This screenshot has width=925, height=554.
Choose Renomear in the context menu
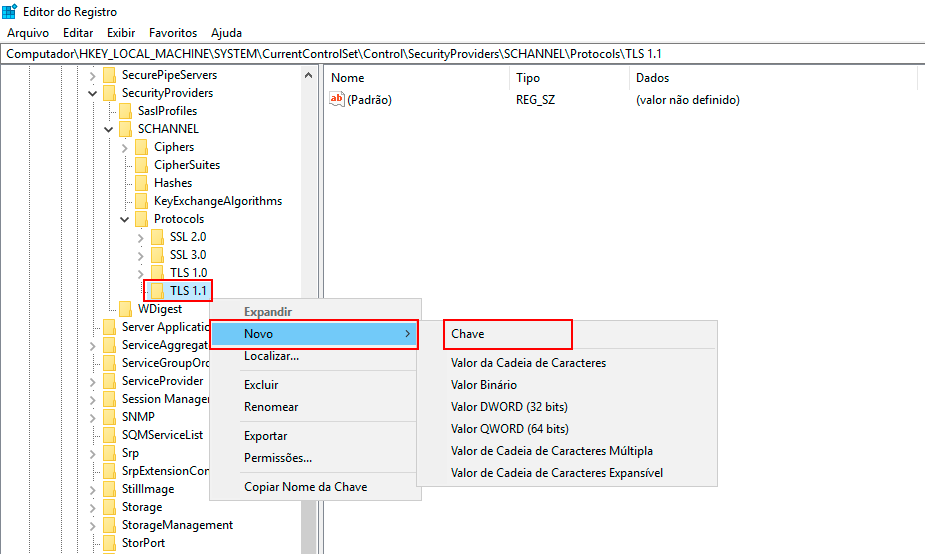[x=271, y=407]
